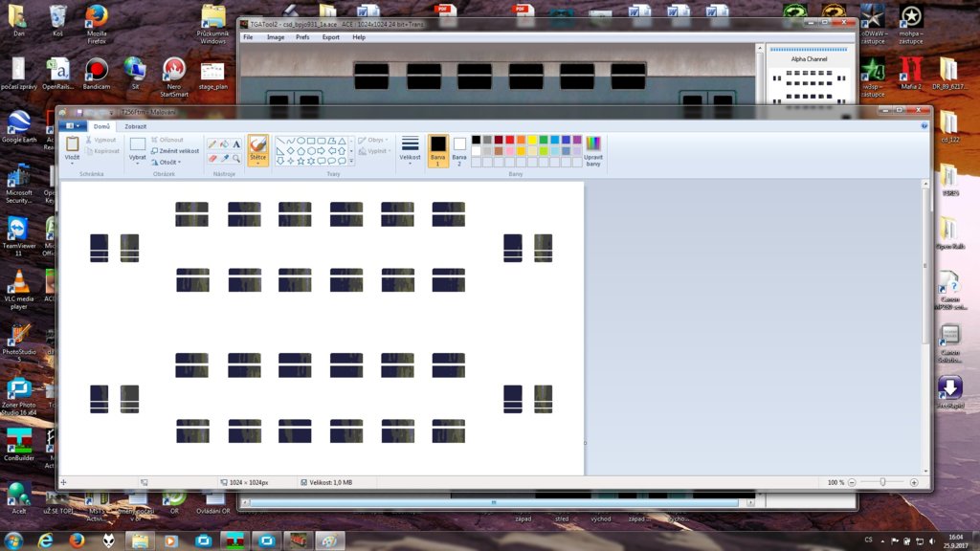Open Upravit barvy color editor

point(593,151)
